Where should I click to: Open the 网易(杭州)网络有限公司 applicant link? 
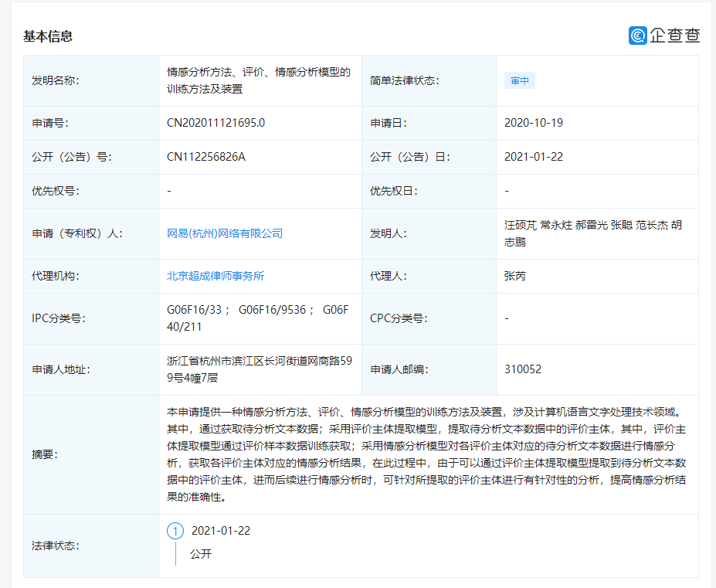[x=225, y=233]
